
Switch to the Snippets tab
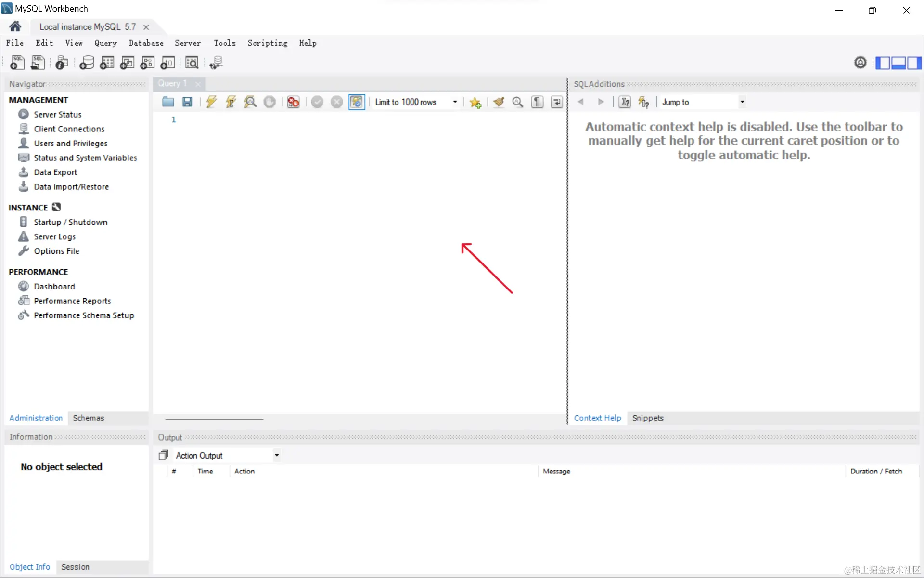(x=647, y=418)
